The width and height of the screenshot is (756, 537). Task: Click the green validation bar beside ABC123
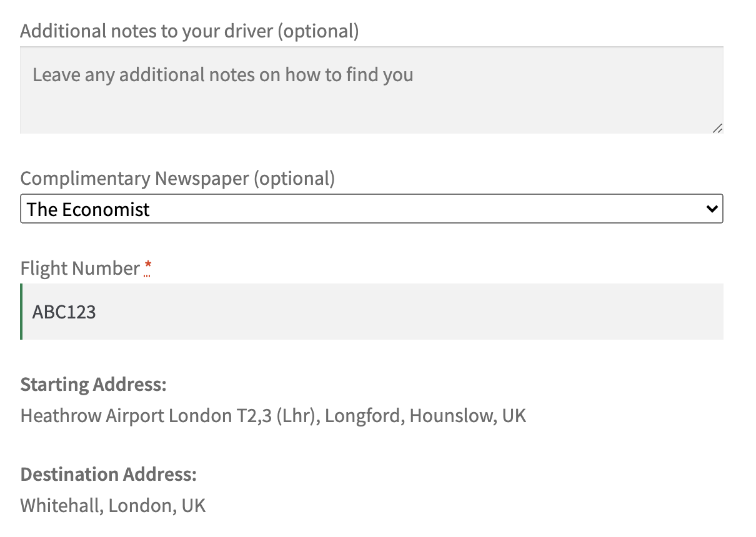(x=21, y=312)
